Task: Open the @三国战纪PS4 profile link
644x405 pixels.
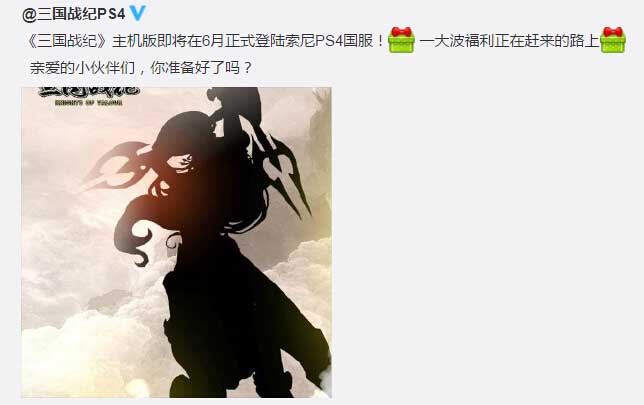Action: [x=74, y=14]
